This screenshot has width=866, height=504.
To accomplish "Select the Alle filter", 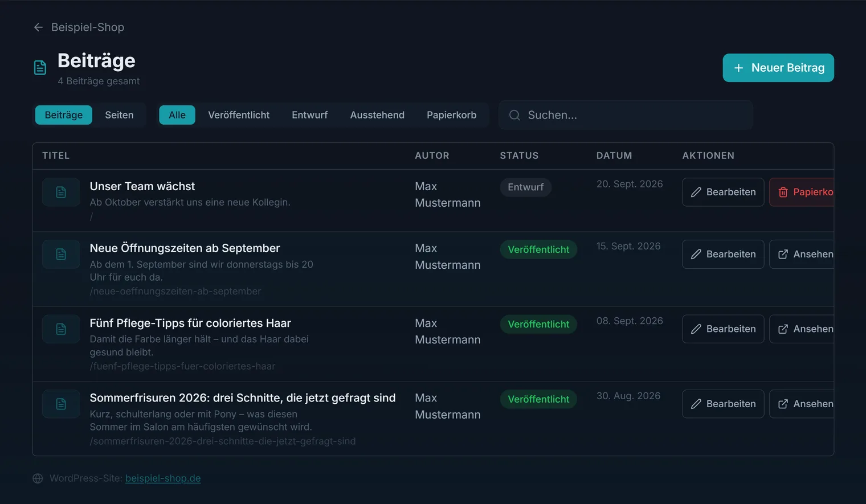I will point(177,115).
